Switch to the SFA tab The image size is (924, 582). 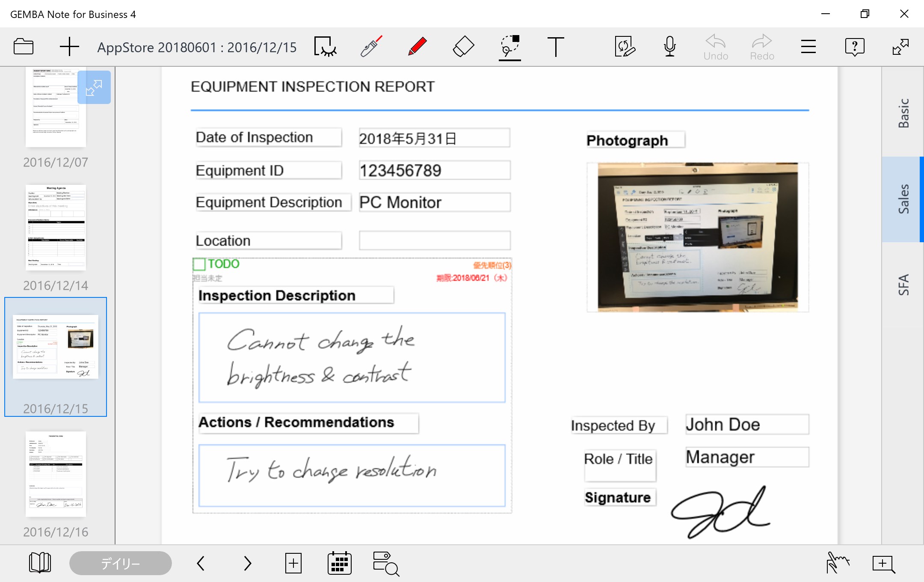coord(903,285)
